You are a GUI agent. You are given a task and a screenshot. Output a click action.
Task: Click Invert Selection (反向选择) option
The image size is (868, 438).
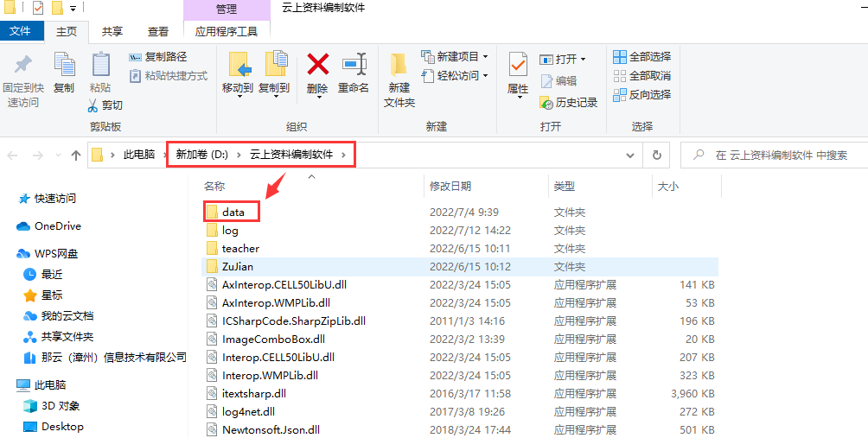[642, 94]
